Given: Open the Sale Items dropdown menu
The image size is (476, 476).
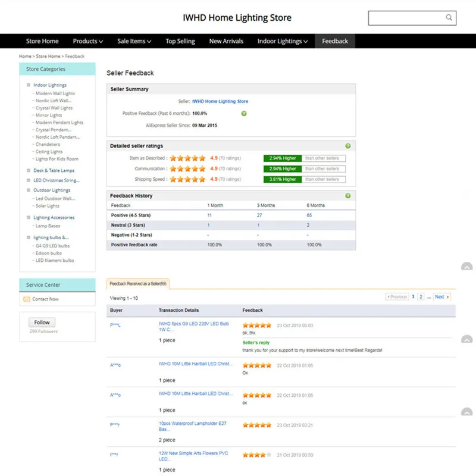Looking at the screenshot, I should [134, 41].
